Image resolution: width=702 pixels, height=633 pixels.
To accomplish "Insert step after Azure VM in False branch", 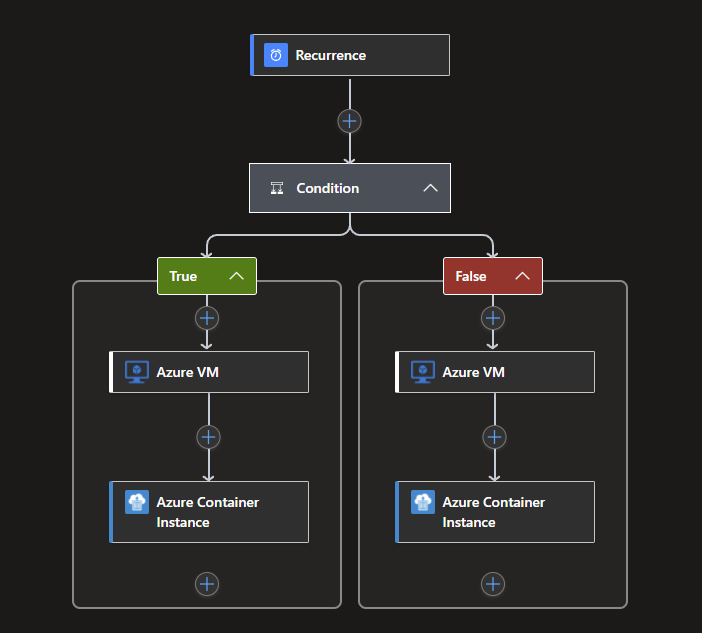I will 493,437.
